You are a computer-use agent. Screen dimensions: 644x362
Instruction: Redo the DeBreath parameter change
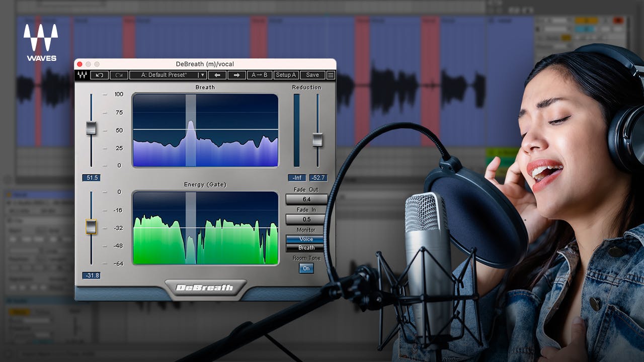(119, 75)
